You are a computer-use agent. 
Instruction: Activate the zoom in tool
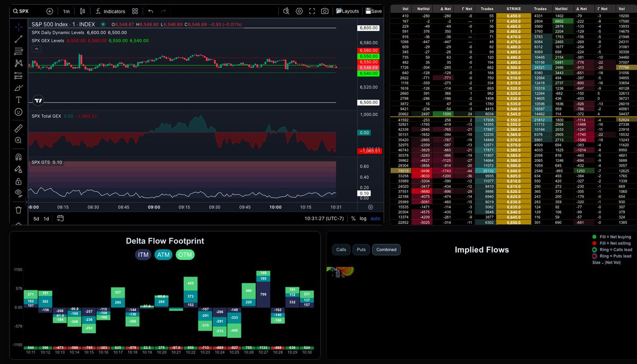click(x=19, y=141)
